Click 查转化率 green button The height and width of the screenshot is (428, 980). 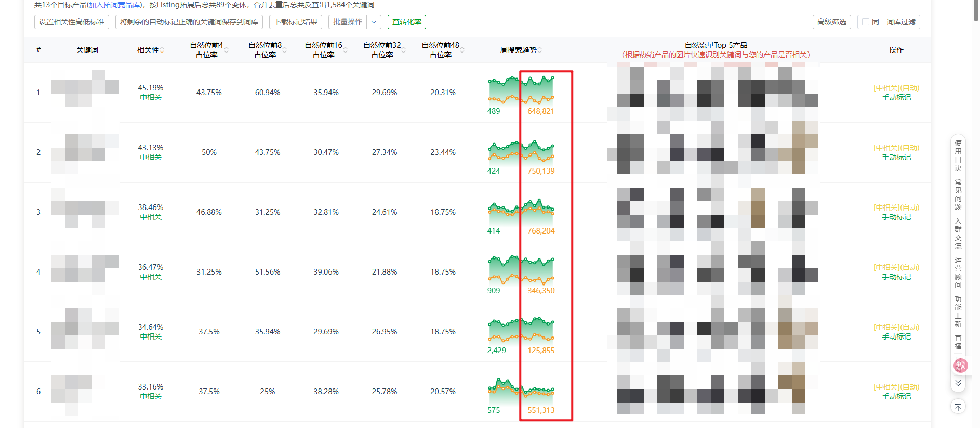pyautogui.click(x=407, y=22)
